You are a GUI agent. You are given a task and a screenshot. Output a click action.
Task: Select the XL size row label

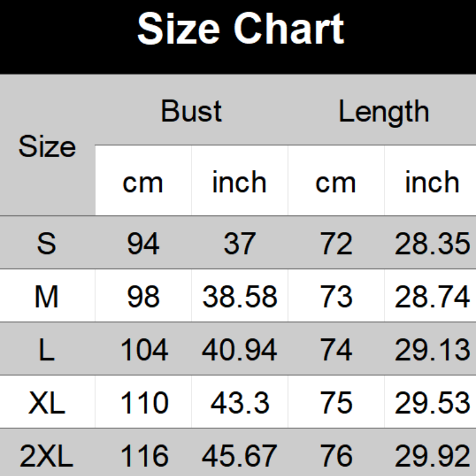pyautogui.click(x=46, y=403)
